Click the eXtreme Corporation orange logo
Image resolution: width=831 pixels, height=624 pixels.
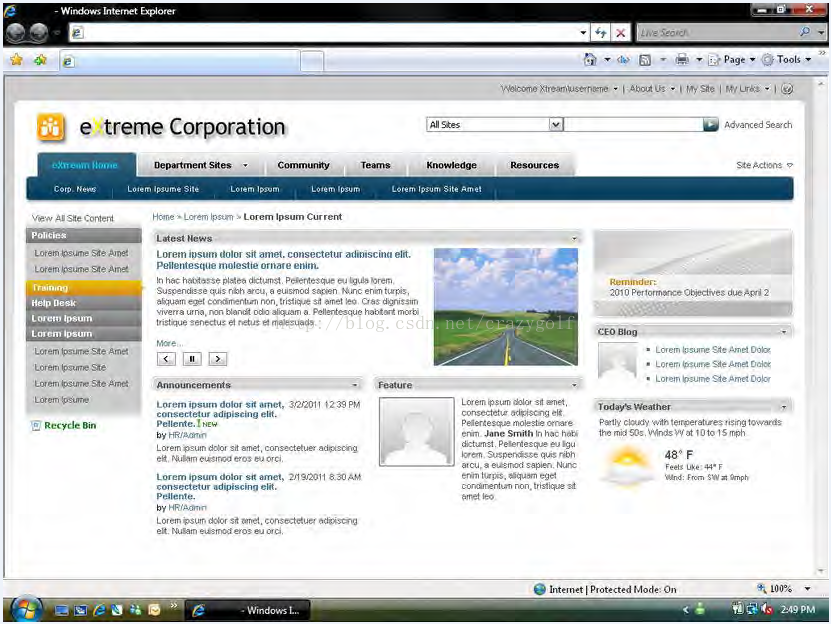[51, 128]
